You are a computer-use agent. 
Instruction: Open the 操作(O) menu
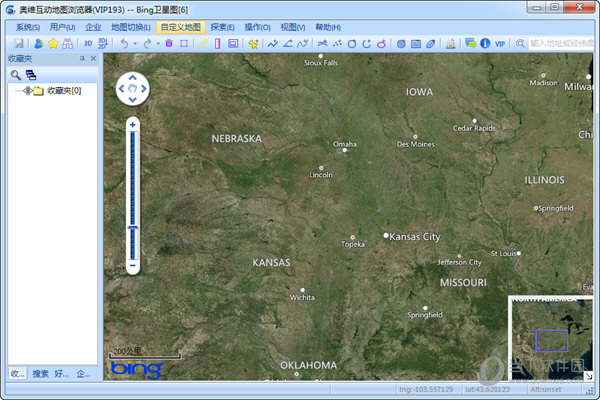[257, 27]
